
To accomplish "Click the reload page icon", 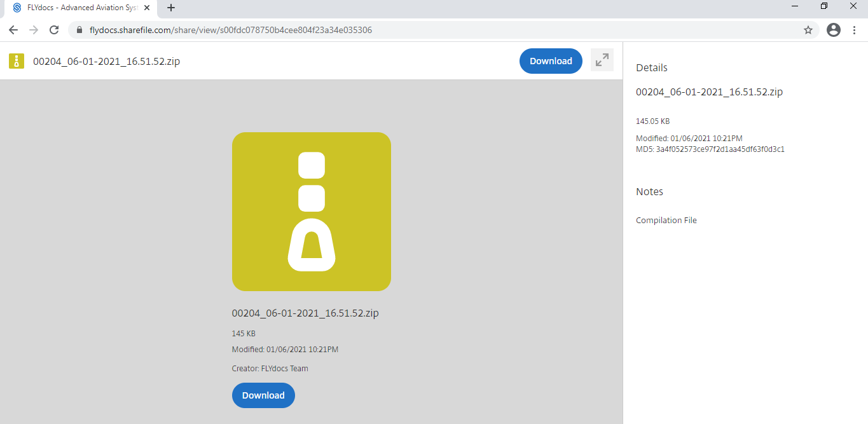I will 53,30.
